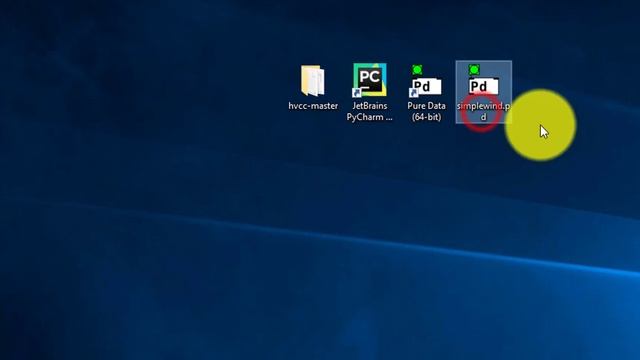Select the hvcc-master folder icon
This screenshot has height=360, width=640.
pos(313,80)
